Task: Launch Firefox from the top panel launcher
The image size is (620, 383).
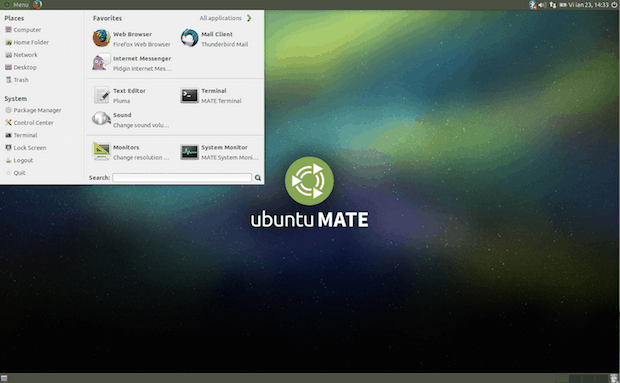Action: (x=38, y=5)
